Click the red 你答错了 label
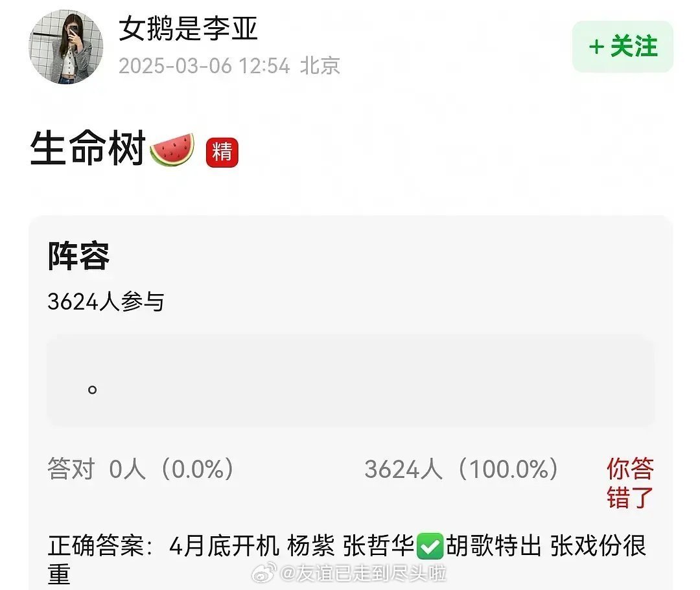Screen dimensions: 700x590 [630, 483]
